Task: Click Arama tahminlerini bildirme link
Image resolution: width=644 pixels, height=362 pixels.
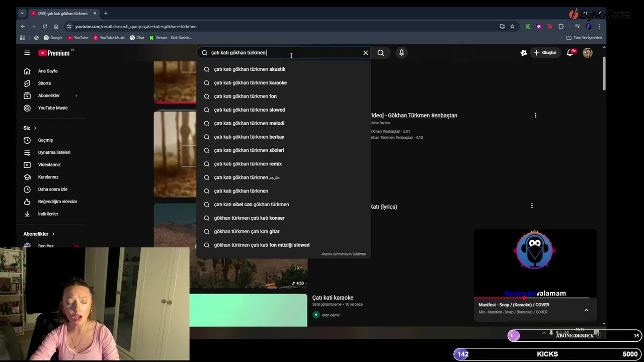Action: (x=344, y=254)
